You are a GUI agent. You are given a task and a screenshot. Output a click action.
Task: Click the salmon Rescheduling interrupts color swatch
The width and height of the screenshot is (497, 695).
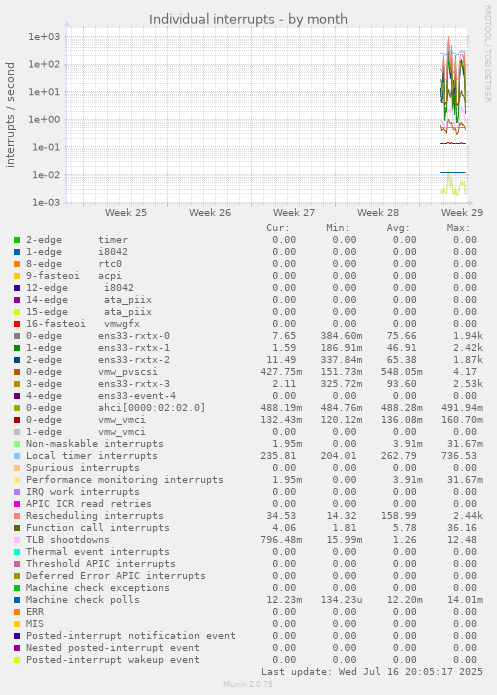[17, 516]
